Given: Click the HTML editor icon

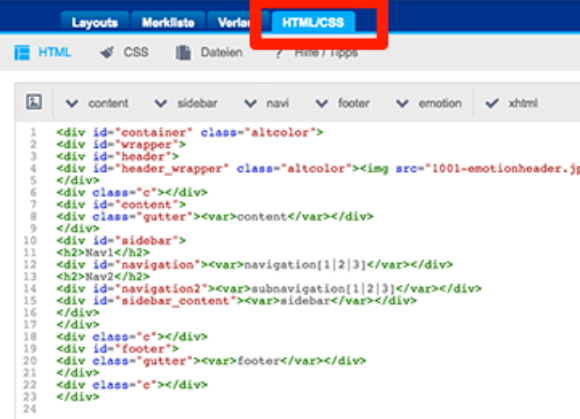Looking at the screenshot, I should point(22,53).
